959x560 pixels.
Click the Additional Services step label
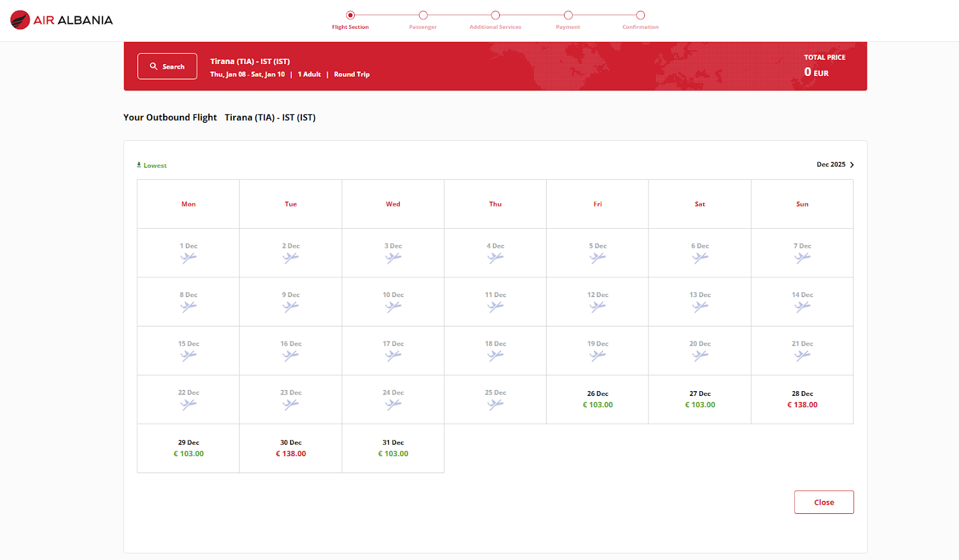495,27
